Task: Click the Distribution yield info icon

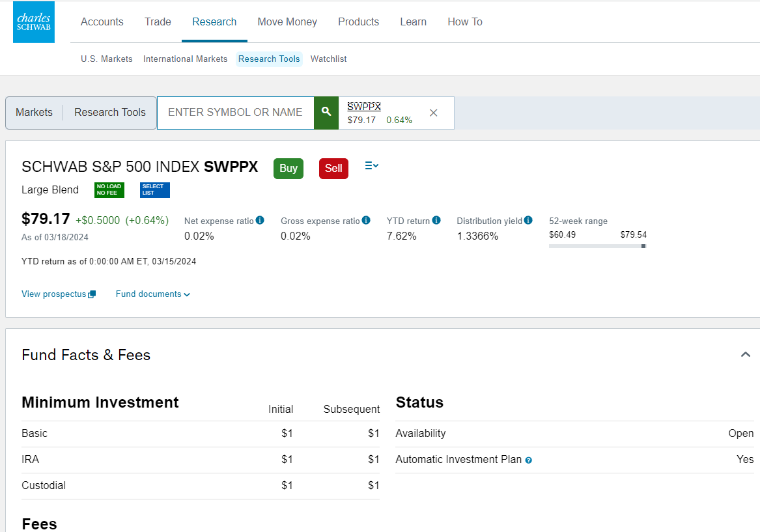Action: coord(528,220)
